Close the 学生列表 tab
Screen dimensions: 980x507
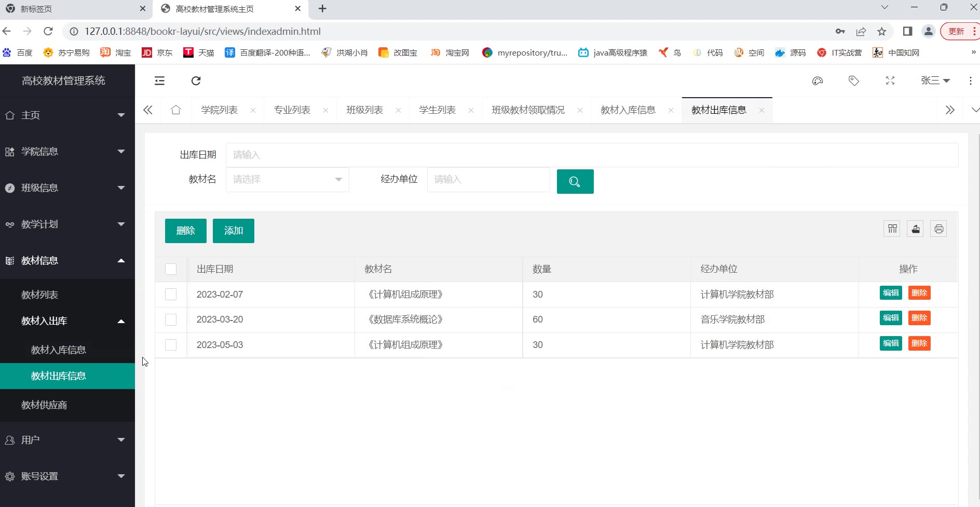(x=471, y=110)
